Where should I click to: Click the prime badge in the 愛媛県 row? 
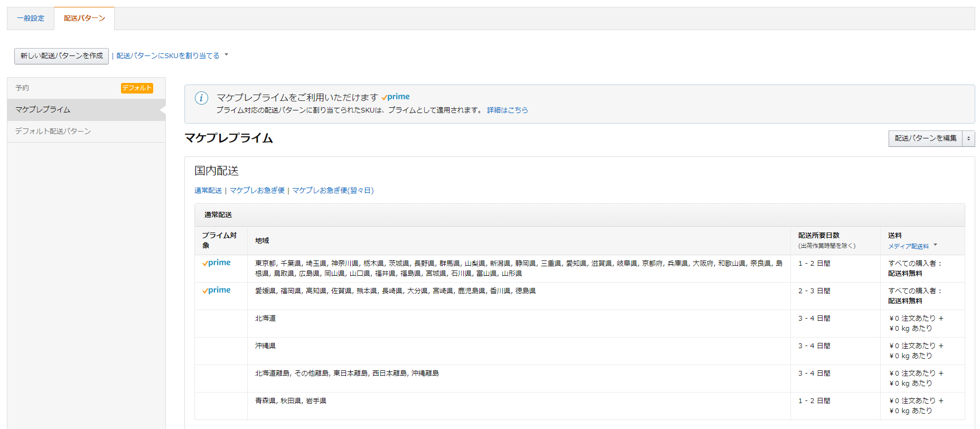pyautogui.click(x=217, y=291)
